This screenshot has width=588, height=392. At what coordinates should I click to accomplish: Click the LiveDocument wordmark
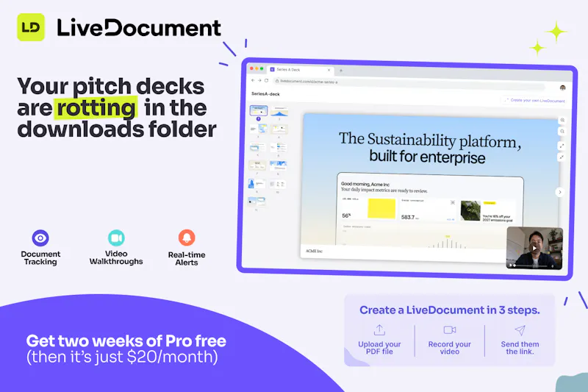pos(139,28)
